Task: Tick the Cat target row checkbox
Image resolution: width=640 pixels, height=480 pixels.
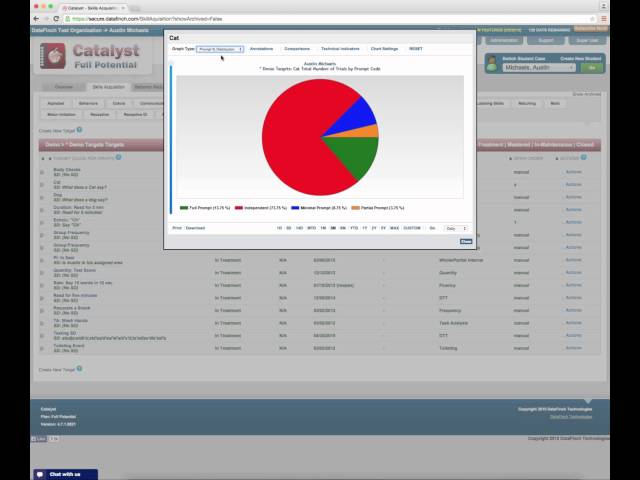Action: (42, 185)
